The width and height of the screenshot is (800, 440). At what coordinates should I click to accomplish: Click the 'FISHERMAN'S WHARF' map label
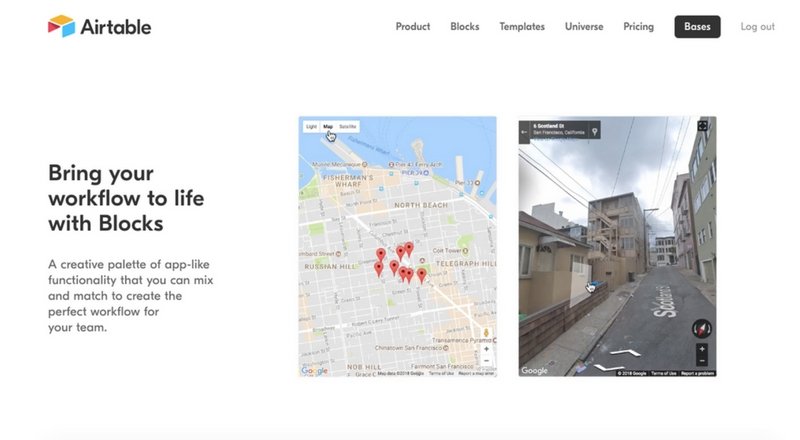pos(347,181)
